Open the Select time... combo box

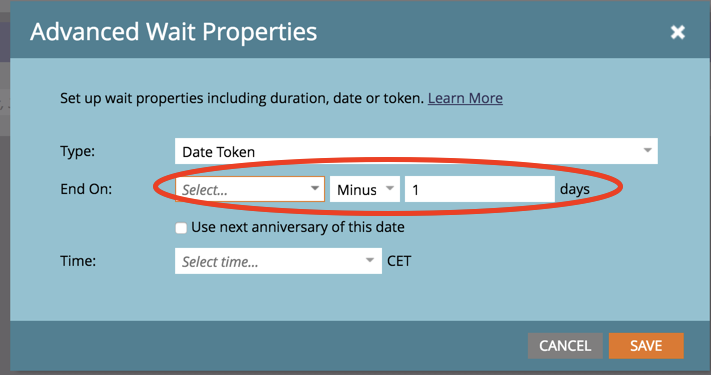tap(278, 261)
